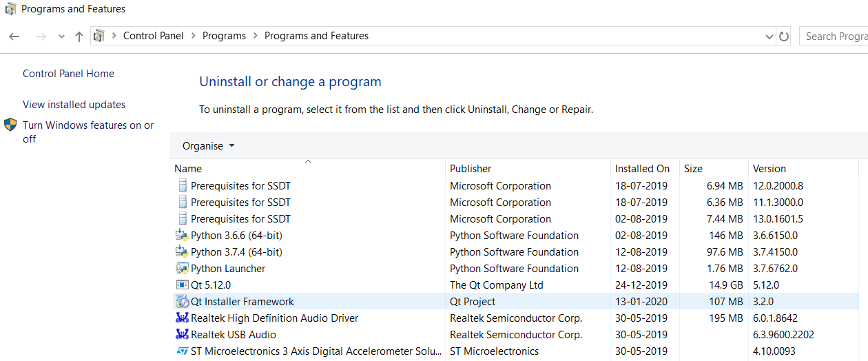Select Programs and Features breadcrumb segment
868x361 pixels.
[316, 36]
